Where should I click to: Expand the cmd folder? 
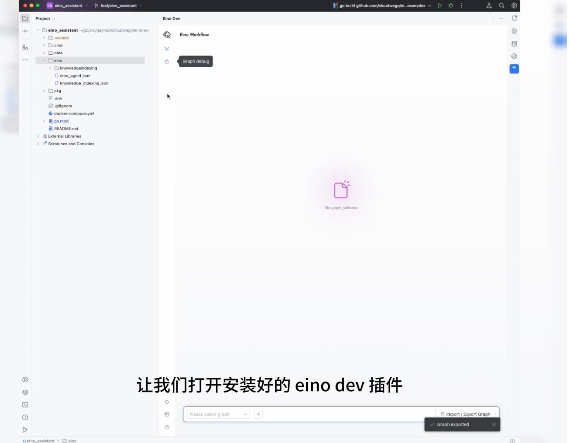click(x=44, y=45)
